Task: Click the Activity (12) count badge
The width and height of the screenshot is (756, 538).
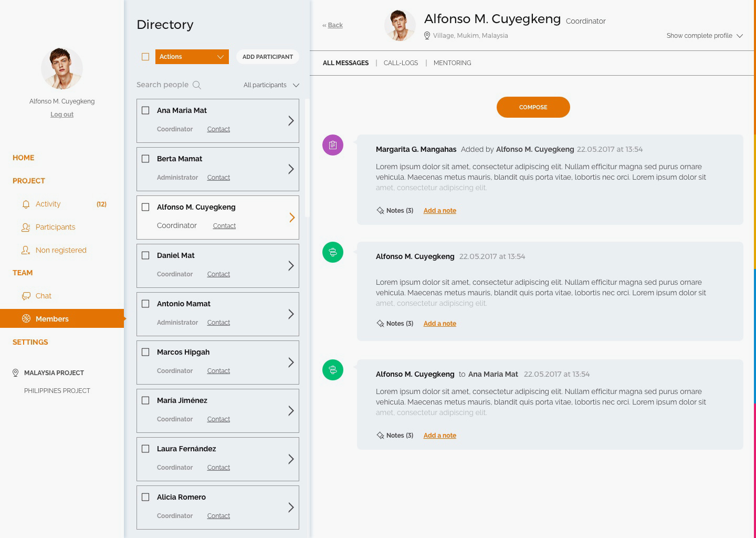Action: click(x=101, y=204)
